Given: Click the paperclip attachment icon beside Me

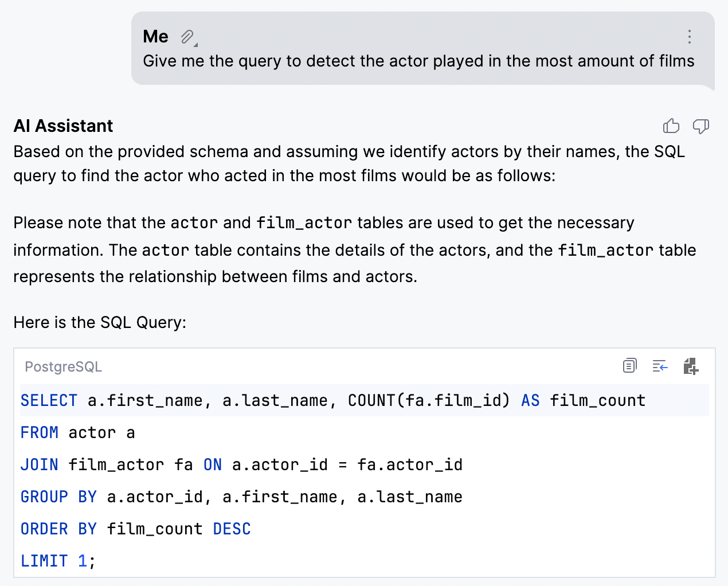Looking at the screenshot, I should (x=187, y=37).
